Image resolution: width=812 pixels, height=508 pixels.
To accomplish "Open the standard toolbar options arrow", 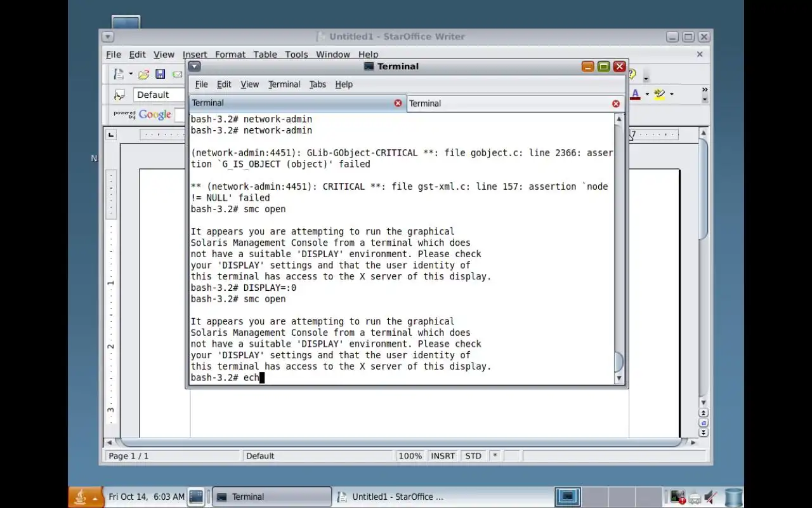I will (646, 79).
